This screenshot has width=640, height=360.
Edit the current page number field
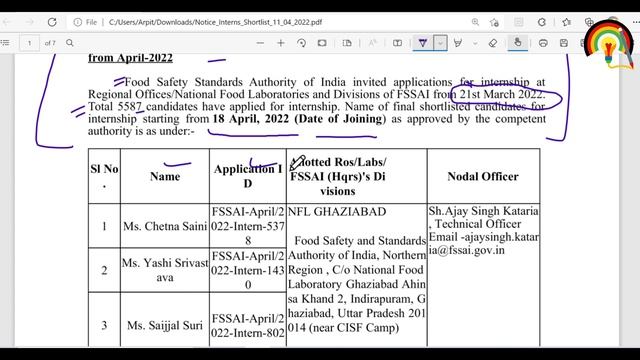coord(29,43)
